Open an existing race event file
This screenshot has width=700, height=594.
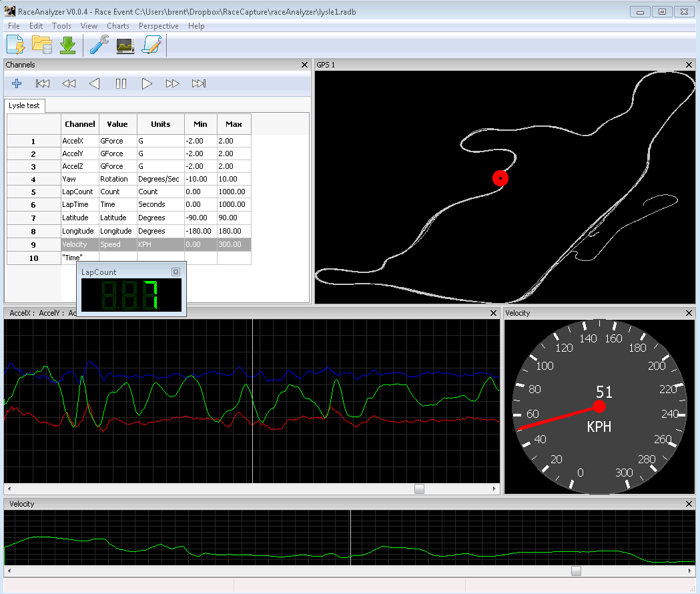42,44
